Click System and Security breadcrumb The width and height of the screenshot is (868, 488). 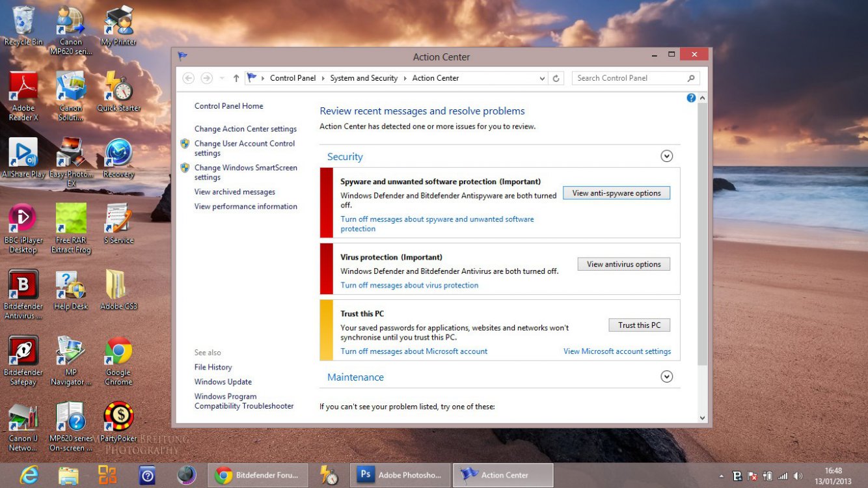(x=364, y=78)
